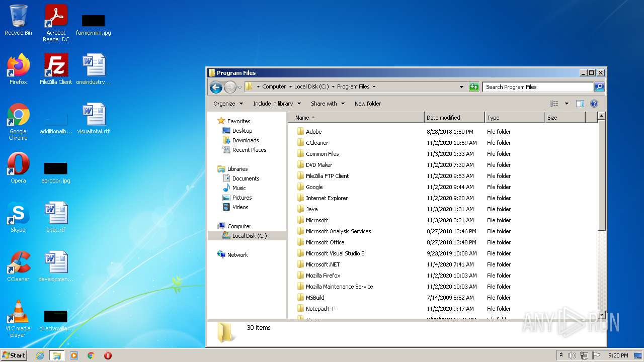Open the Explorer help icon
This screenshot has width=644, height=362.
594,104
